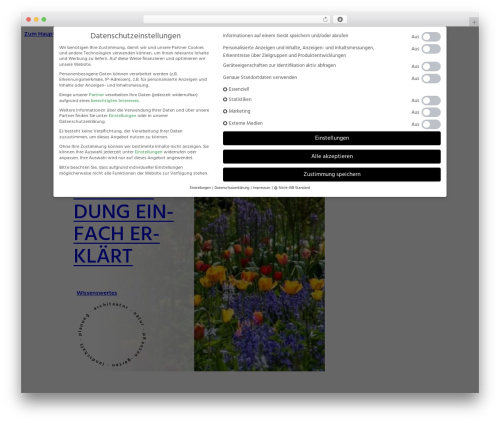500x423 pixels.
Task: Open the green Partner link
Action: click(96, 95)
